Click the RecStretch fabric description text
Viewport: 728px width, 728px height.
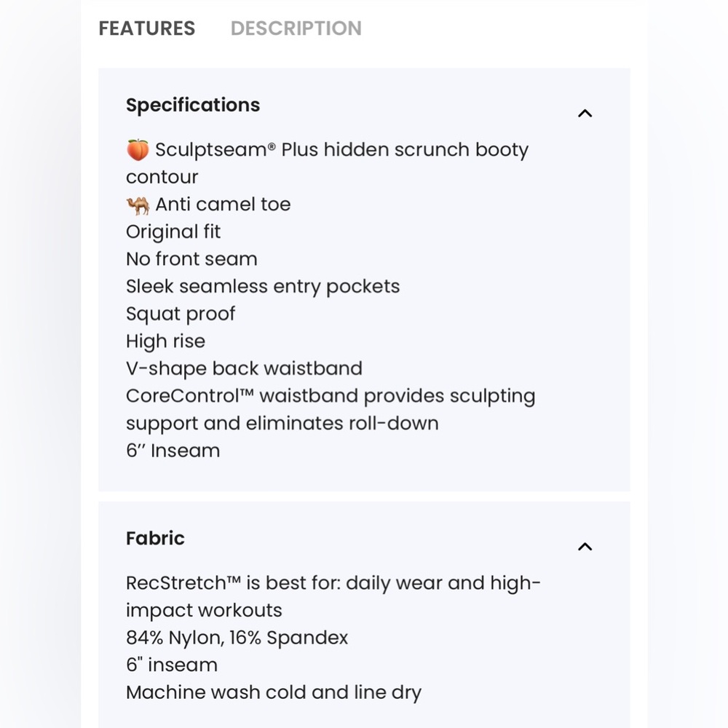(333, 596)
